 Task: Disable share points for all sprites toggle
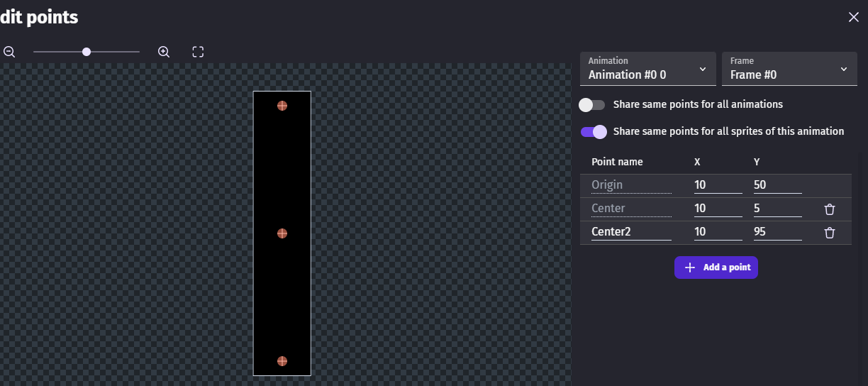594,132
